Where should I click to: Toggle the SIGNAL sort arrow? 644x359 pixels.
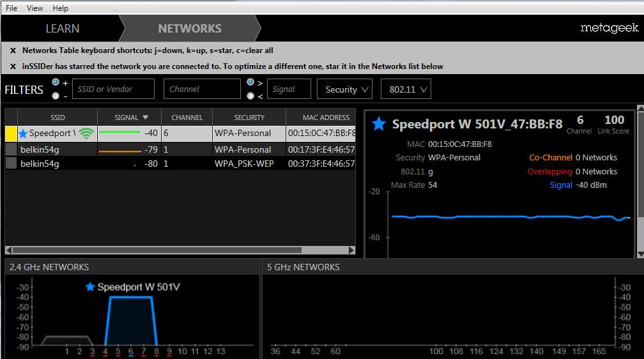[146, 118]
